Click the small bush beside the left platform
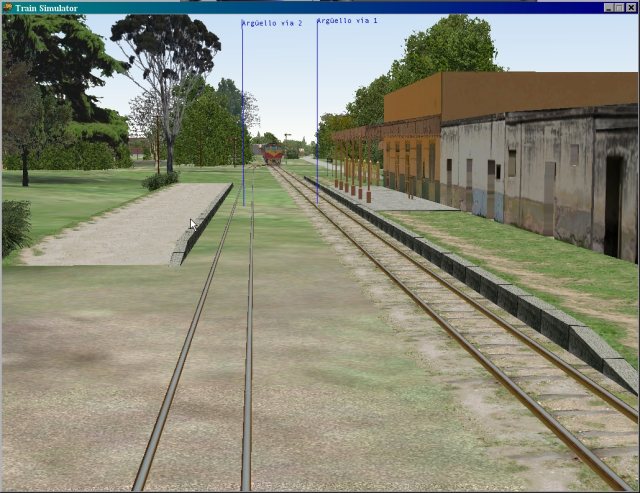Viewport: 640px width, 493px height. tap(159, 181)
